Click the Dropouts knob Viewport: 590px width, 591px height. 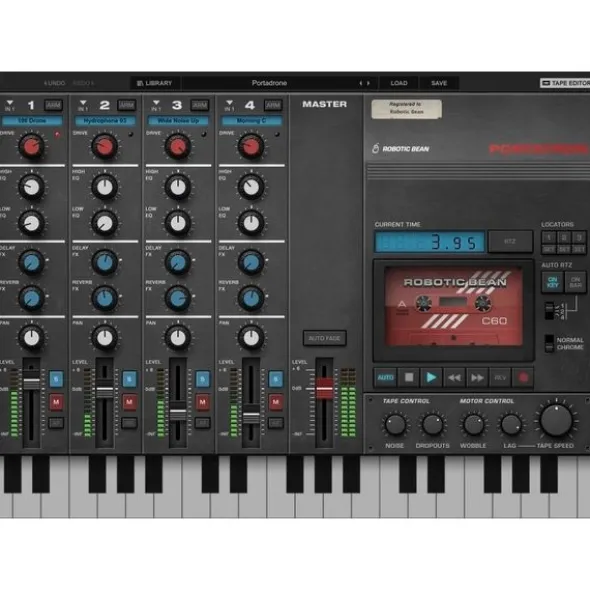[432, 424]
